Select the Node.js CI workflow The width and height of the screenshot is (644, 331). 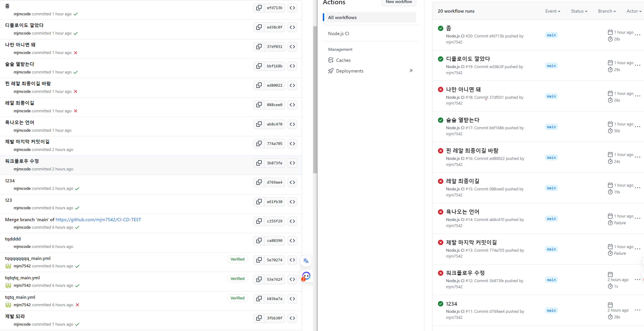click(338, 34)
